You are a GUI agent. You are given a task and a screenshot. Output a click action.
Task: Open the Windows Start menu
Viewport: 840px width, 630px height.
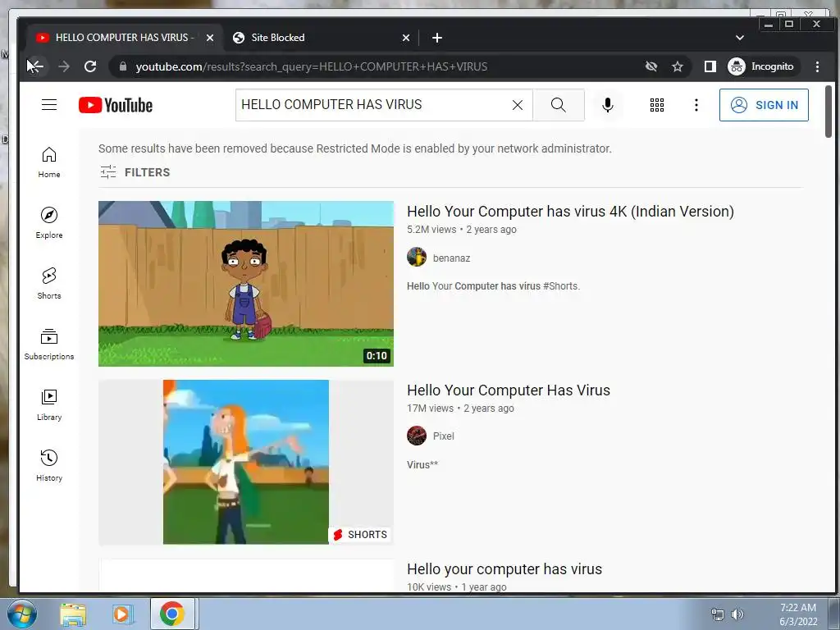[x=22, y=614]
